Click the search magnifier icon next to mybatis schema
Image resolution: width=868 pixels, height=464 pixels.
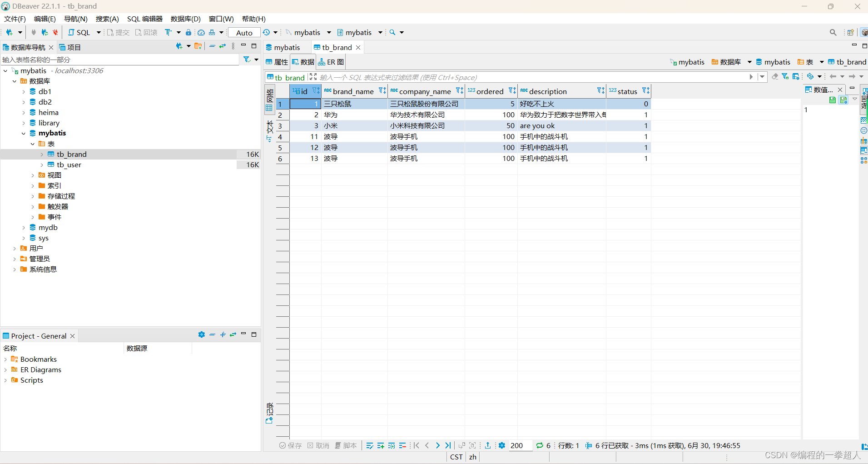[392, 32]
